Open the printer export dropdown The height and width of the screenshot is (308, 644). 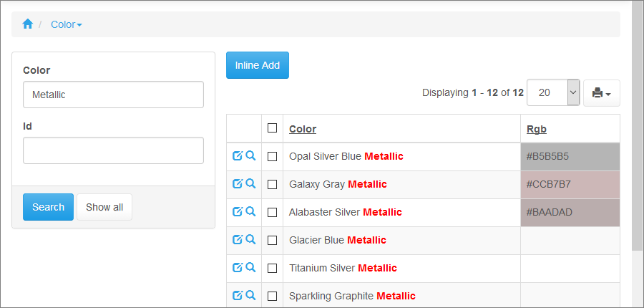[x=601, y=93]
